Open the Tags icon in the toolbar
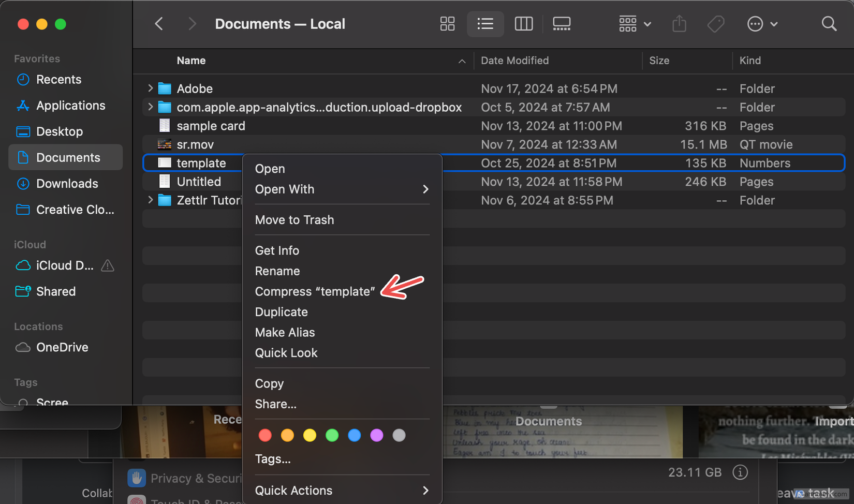Viewport: 854px width, 504px height. pos(715,24)
